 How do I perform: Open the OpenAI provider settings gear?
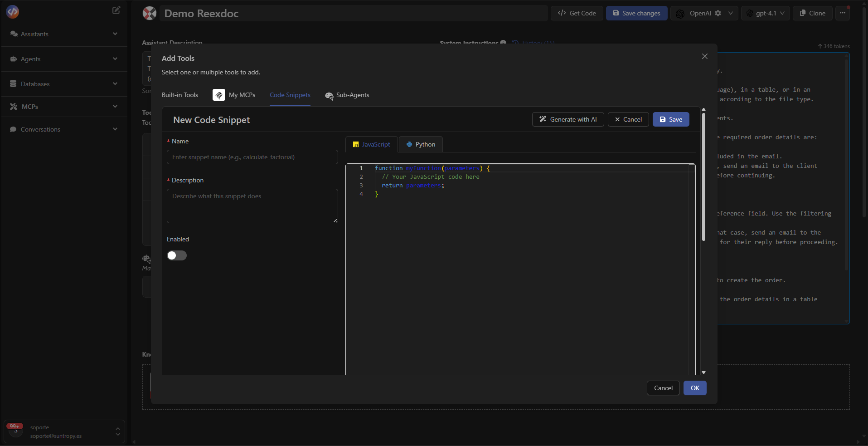point(718,13)
